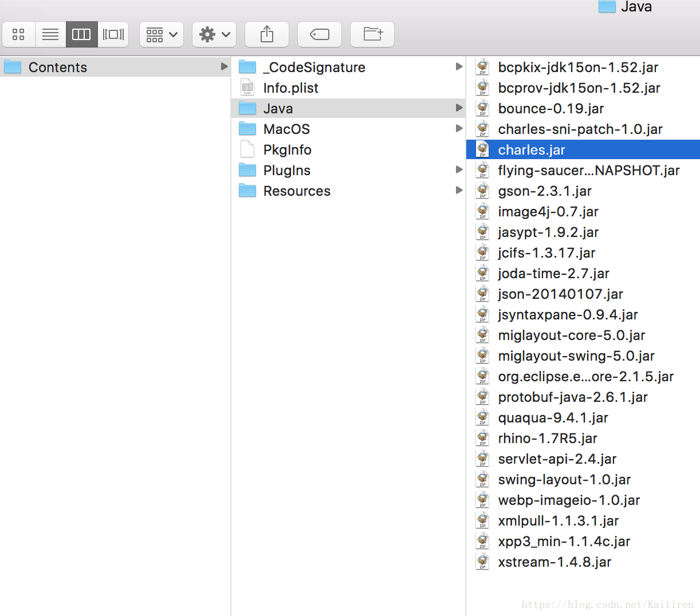
Task: Click the Contents folder icon
Action: coord(13,67)
